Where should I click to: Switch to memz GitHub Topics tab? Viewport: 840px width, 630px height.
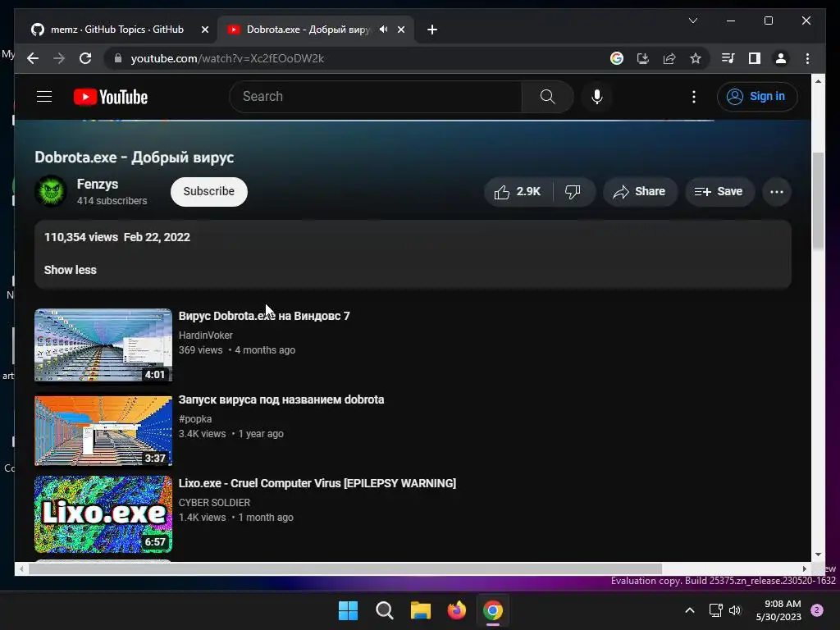click(116, 30)
